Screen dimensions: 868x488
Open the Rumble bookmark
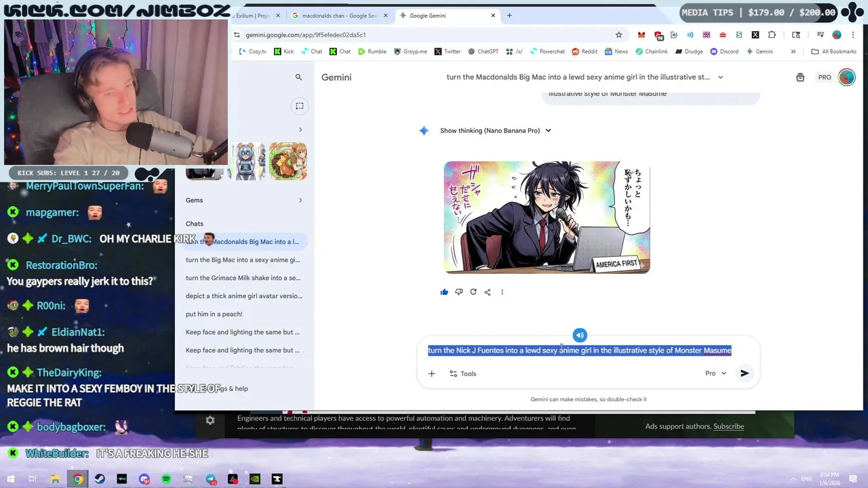click(372, 52)
